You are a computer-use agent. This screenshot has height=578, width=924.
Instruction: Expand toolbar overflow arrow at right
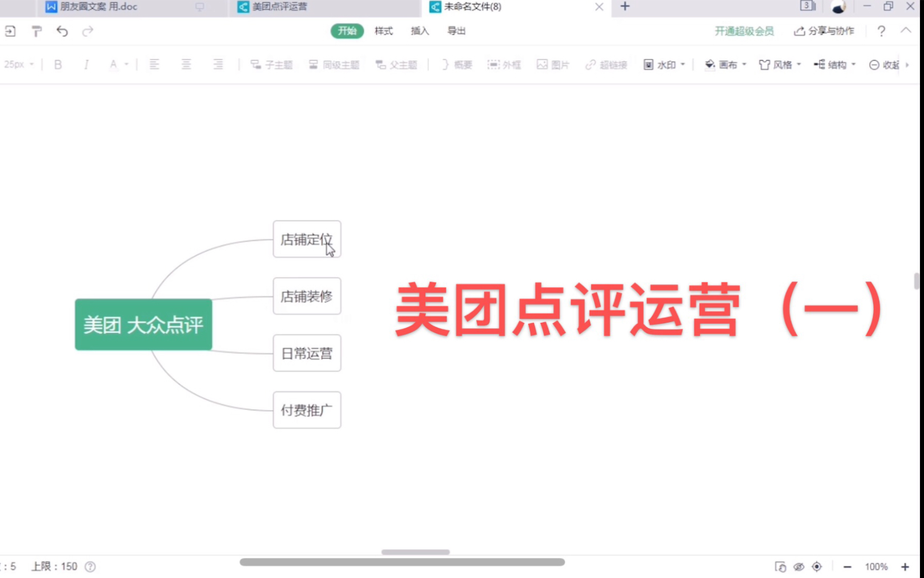pos(907,65)
